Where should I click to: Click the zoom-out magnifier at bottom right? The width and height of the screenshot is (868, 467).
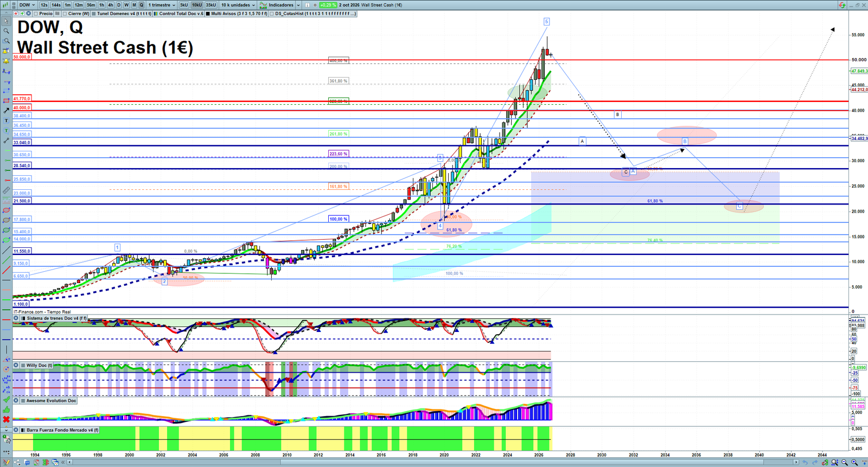[x=844, y=463]
